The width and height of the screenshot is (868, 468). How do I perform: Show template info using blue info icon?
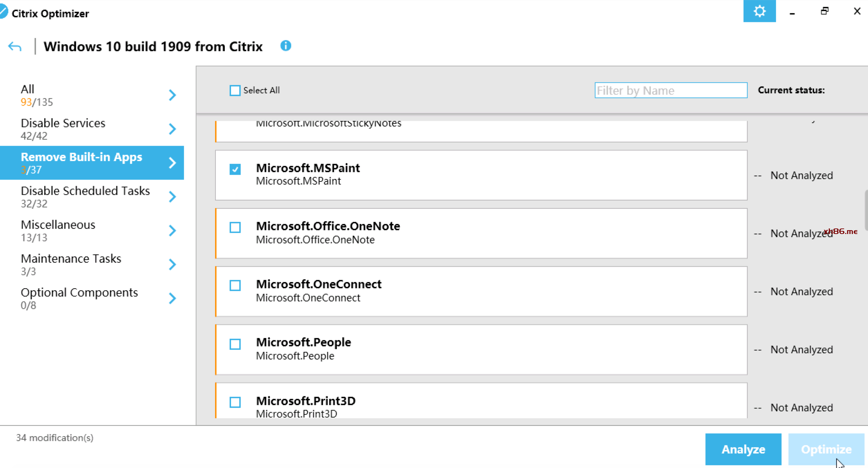286,46
